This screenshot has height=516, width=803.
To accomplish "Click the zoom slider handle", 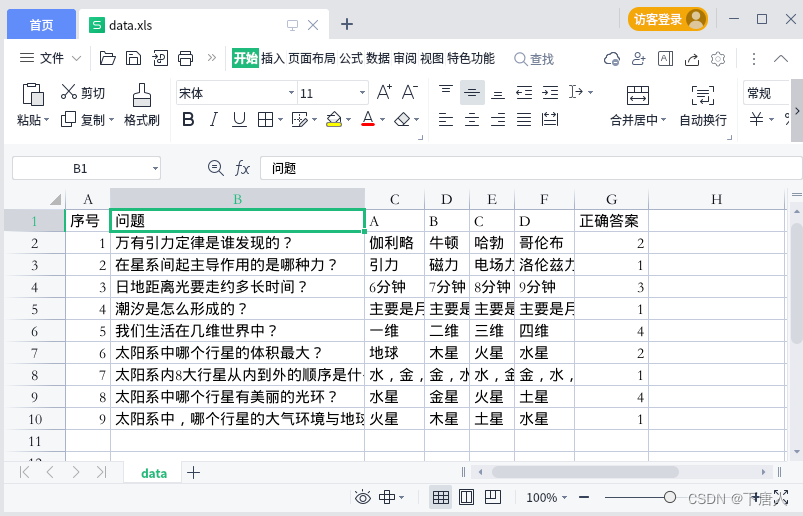I will 669,497.
